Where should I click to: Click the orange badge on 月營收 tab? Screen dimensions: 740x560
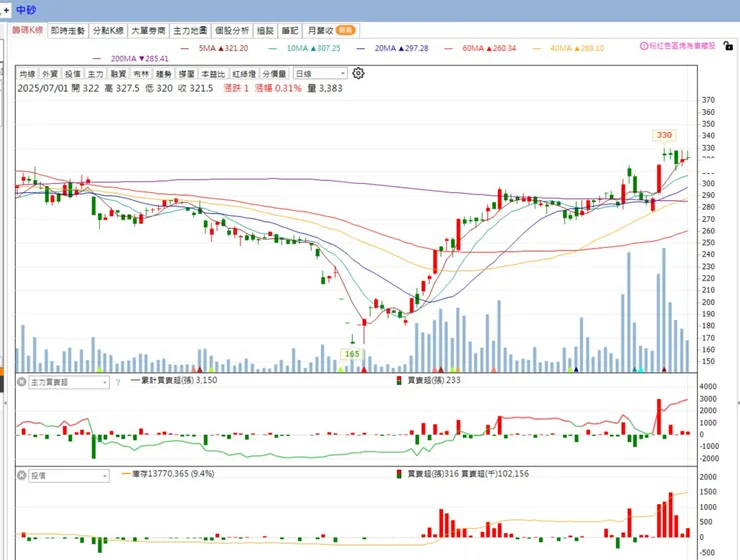(x=345, y=30)
